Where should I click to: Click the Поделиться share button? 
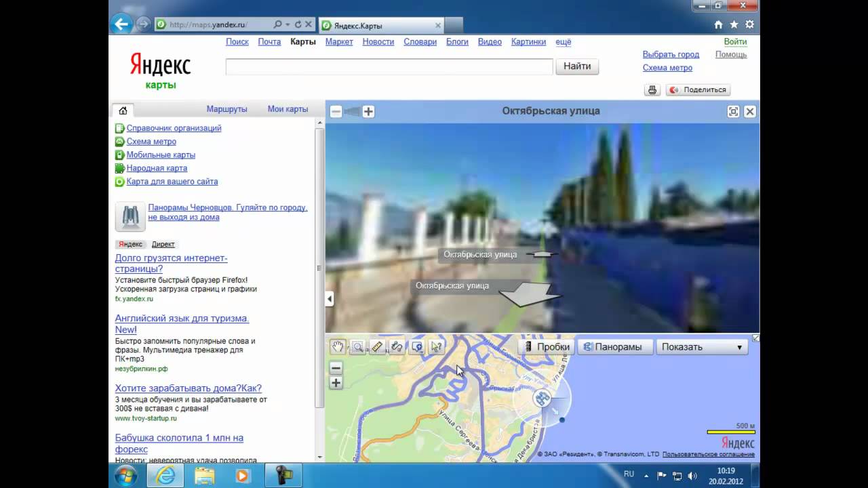[698, 89]
